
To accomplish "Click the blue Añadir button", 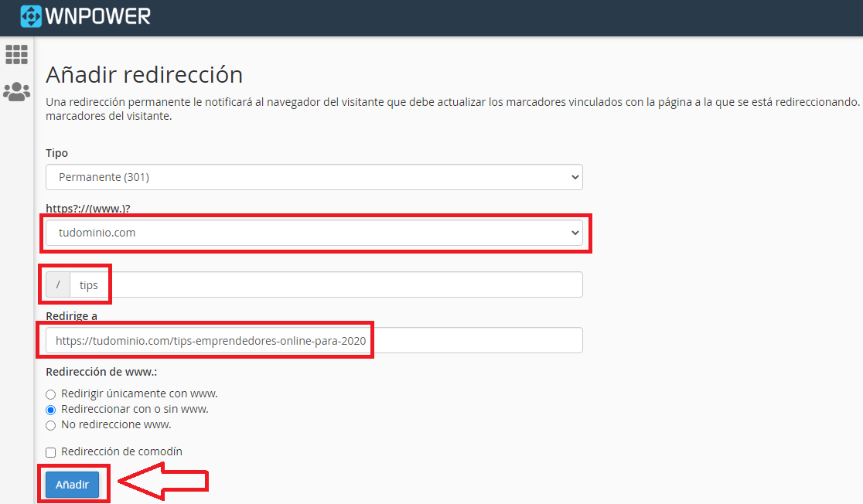I will (72, 484).
